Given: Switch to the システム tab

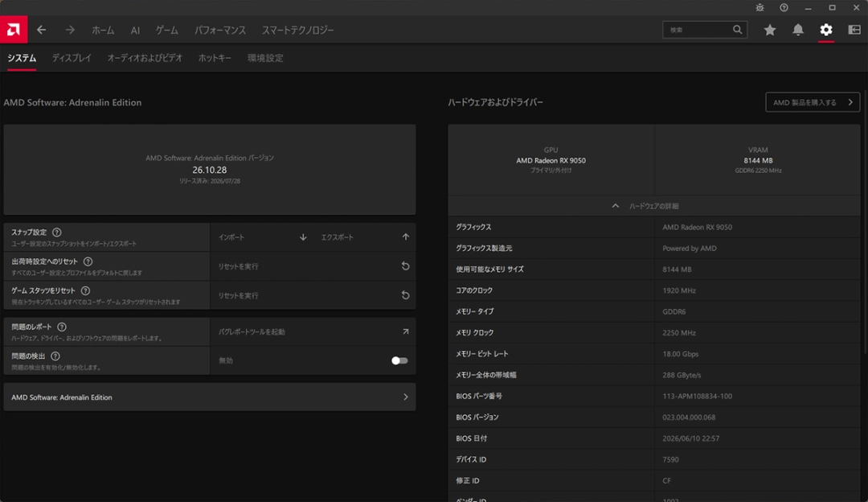Looking at the screenshot, I should (x=22, y=58).
